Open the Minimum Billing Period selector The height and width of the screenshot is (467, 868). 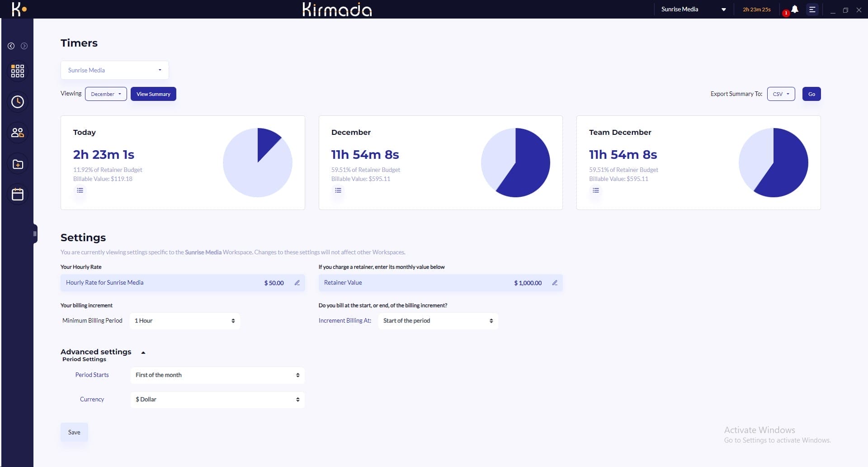tap(184, 321)
